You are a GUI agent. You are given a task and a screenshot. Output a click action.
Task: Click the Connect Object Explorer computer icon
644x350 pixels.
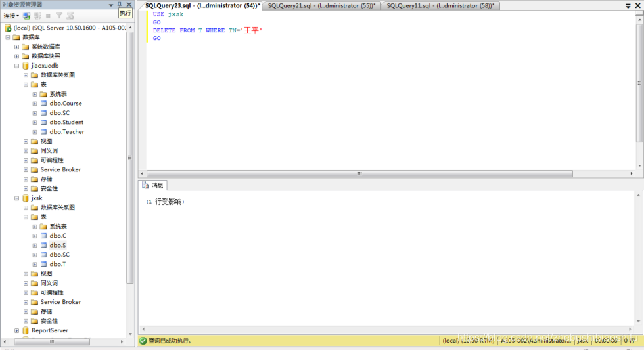click(27, 16)
